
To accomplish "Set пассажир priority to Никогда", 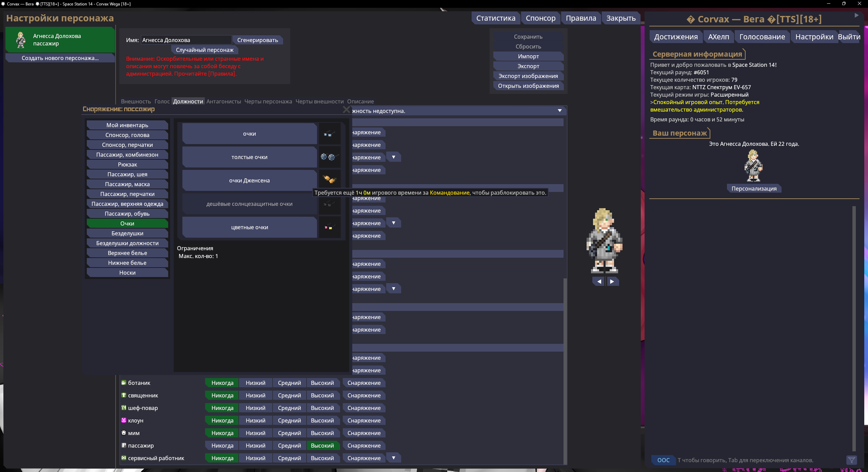I will [222, 446].
